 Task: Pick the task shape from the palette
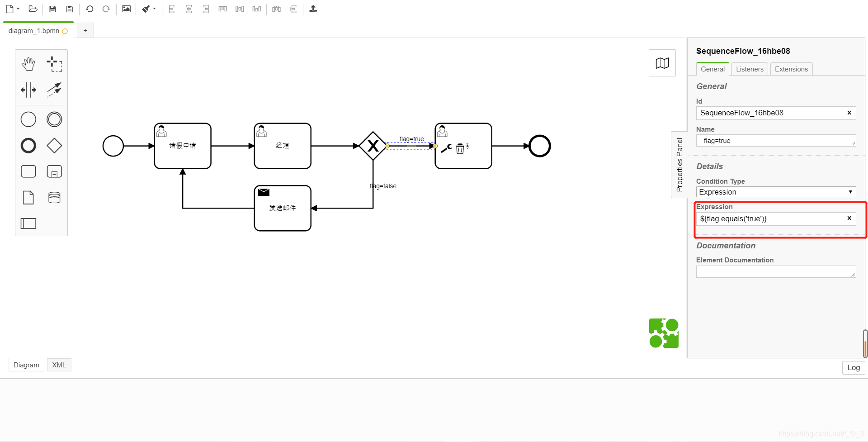[28, 171]
